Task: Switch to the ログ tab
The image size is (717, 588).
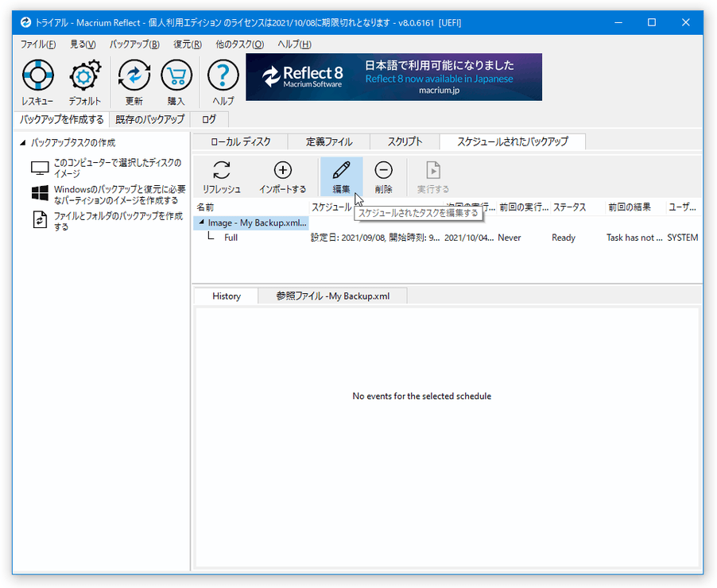Action: click(209, 119)
